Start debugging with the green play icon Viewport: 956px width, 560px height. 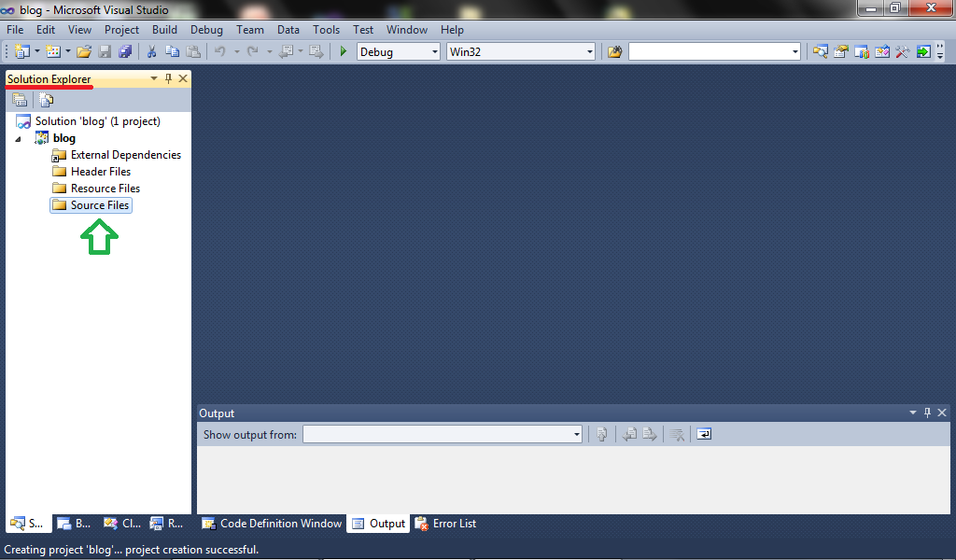point(344,51)
